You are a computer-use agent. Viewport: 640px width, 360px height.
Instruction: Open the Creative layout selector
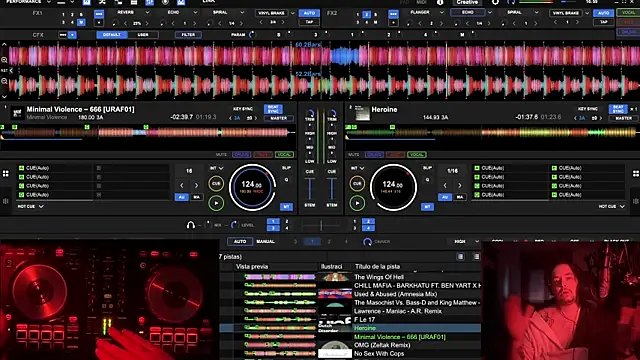click(467, 2)
